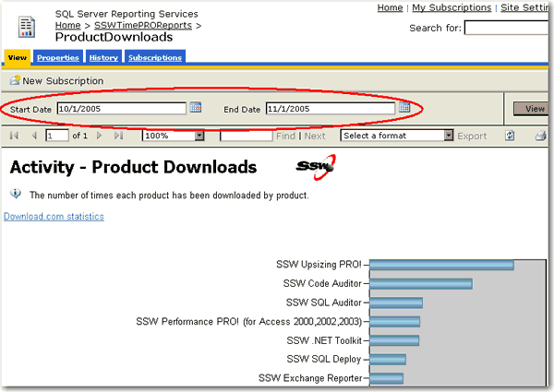The image size is (554, 392).
Task: Click the New Subscription button
Action: click(56, 81)
